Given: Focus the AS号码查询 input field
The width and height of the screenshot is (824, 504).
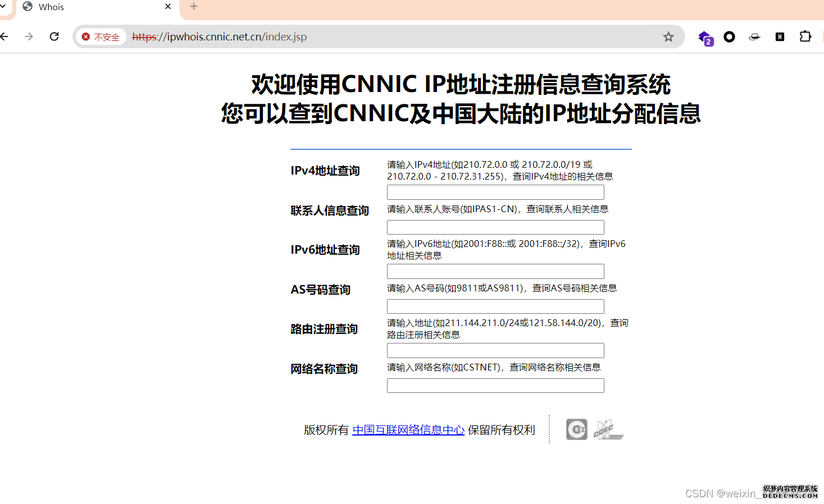Looking at the screenshot, I should [x=495, y=306].
